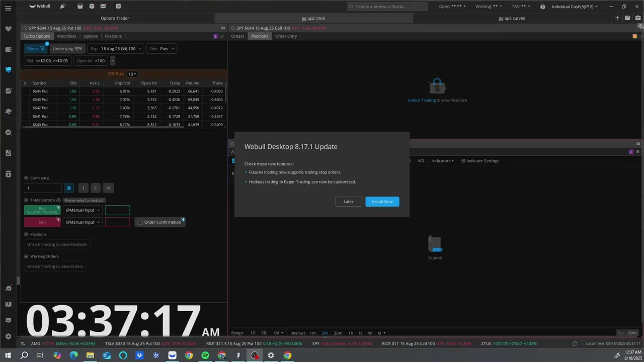This screenshot has width=644, height=362.
Task: Open the wallet account sidebar icon
Action: pyautogui.click(x=8, y=49)
